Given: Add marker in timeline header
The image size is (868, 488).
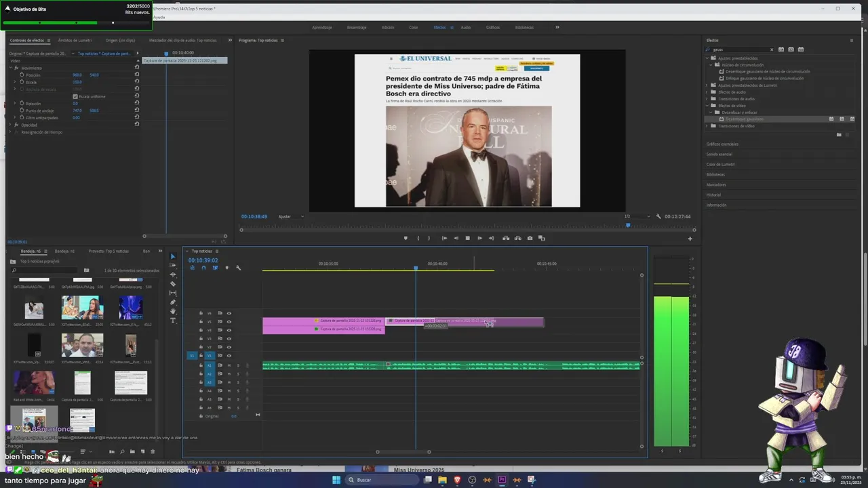Looking at the screenshot, I should 226,268.
